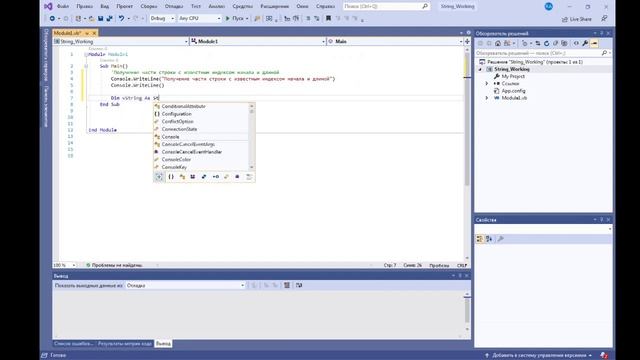Open the Правка menu

pyautogui.click(x=84, y=7)
